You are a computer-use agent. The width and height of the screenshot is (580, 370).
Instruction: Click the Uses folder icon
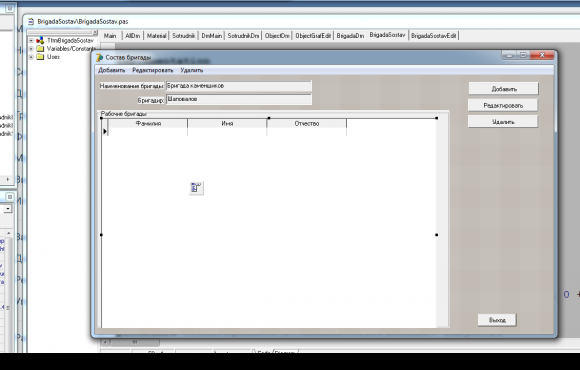[x=40, y=57]
